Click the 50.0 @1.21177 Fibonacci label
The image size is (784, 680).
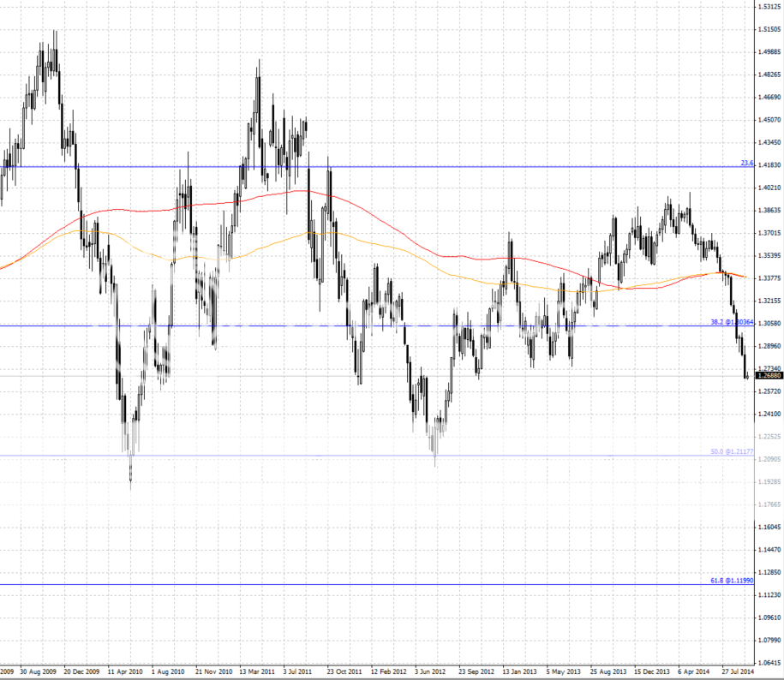[x=732, y=451]
